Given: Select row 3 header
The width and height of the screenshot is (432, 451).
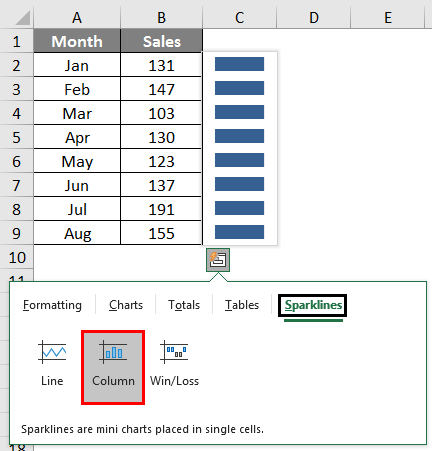Looking at the screenshot, I should tap(17, 89).
